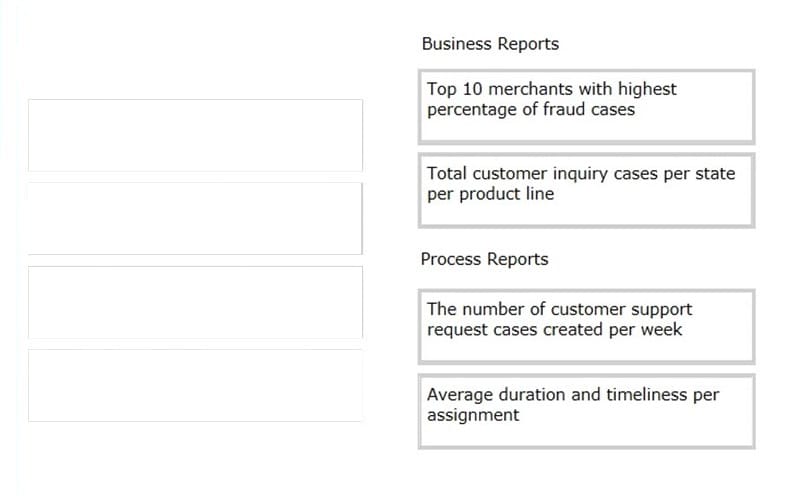
Task: Click the 'per product line' text line
Action: 490,194
